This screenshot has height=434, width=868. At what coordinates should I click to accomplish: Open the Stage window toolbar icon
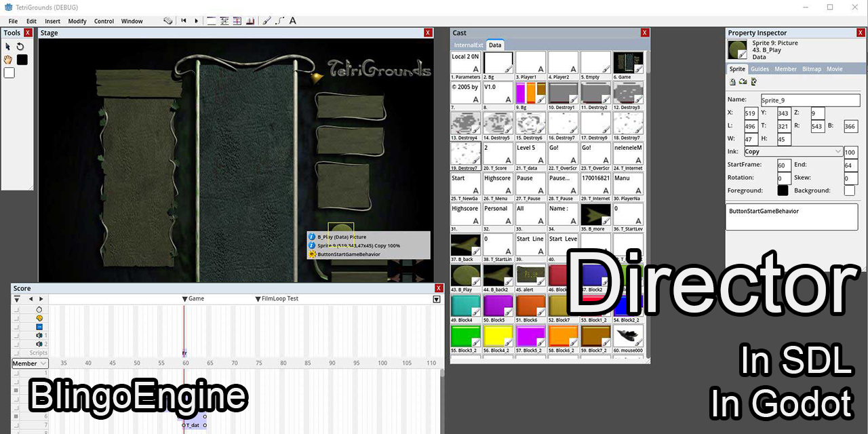[212, 21]
